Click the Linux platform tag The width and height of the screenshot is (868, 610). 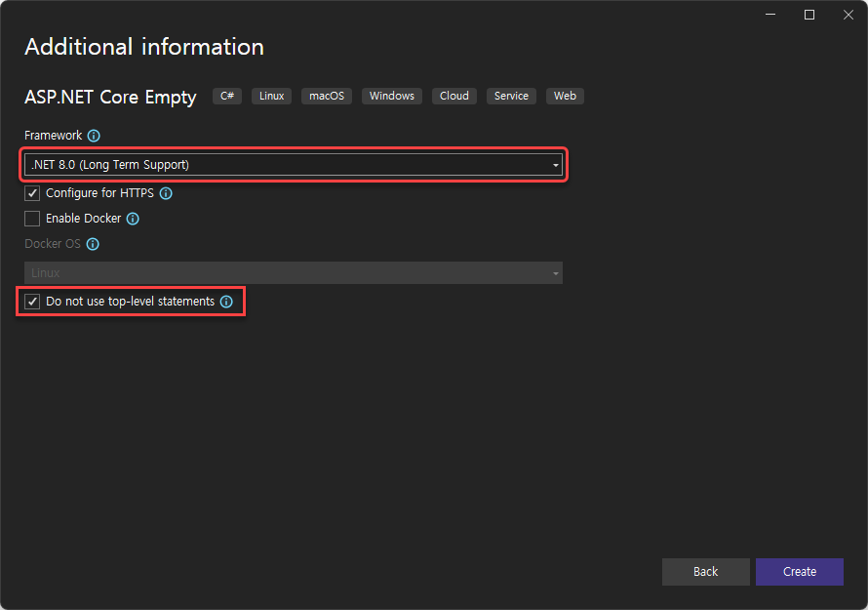pos(271,96)
